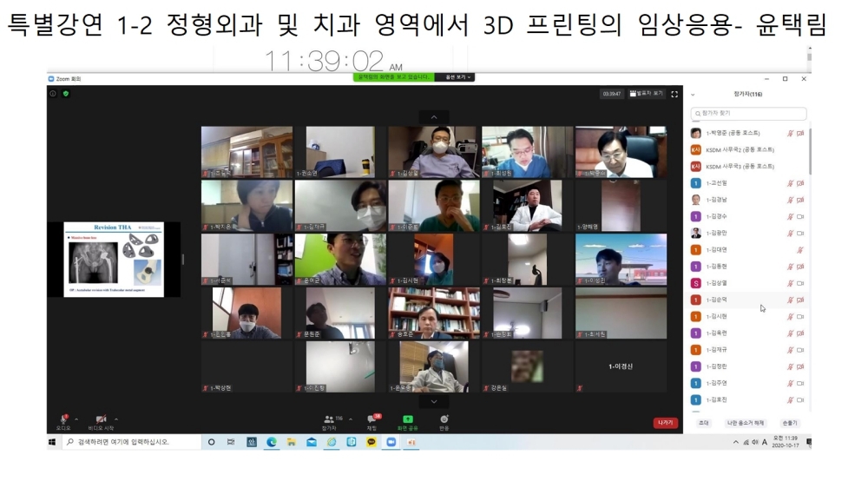Switch layout with 발표자 보기 speaker view
The width and height of the screenshot is (868, 488).
coord(647,94)
